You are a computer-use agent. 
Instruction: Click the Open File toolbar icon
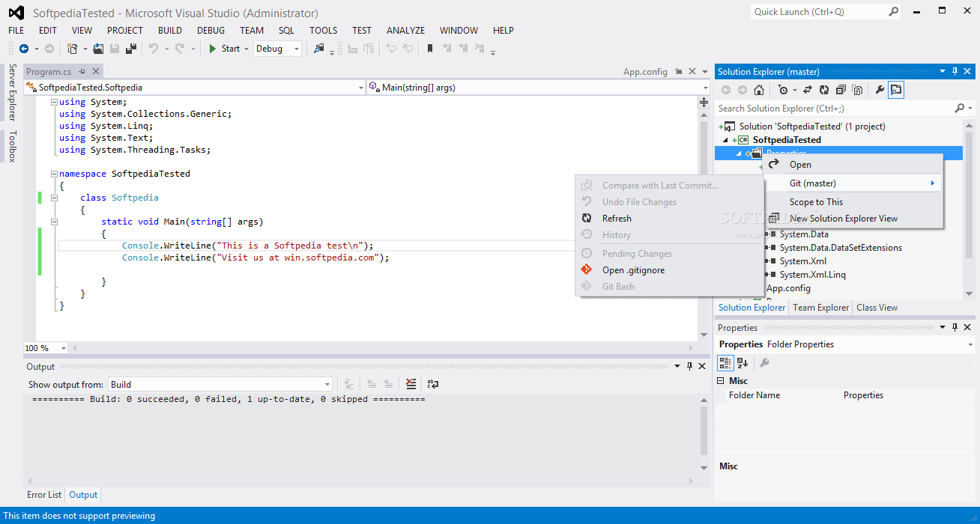[x=98, y=49]
